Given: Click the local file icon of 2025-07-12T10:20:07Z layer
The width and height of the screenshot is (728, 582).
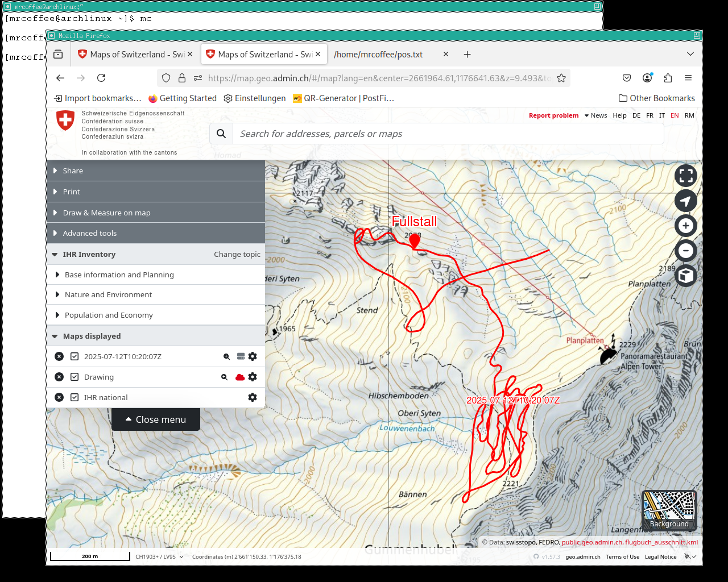Looking at the screenshot, I should pyautogui.click(x=241, y=356).
